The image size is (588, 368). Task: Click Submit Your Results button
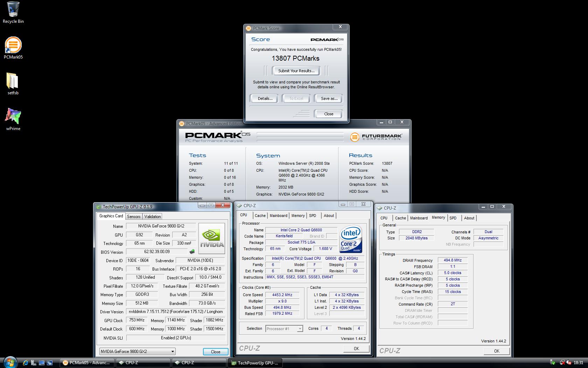pyautogui.click(x=296, y=71)
